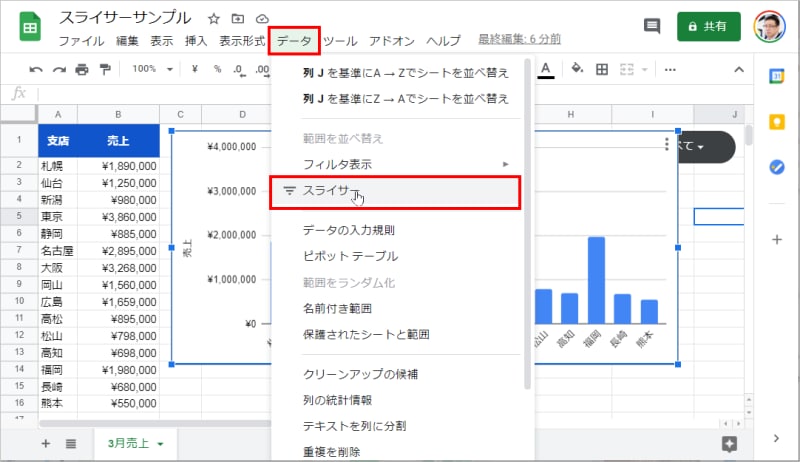Choose 名前付き範囲
Image resolution: width=800 pixels, height=462 pixels.
click(x=403, y=309)
